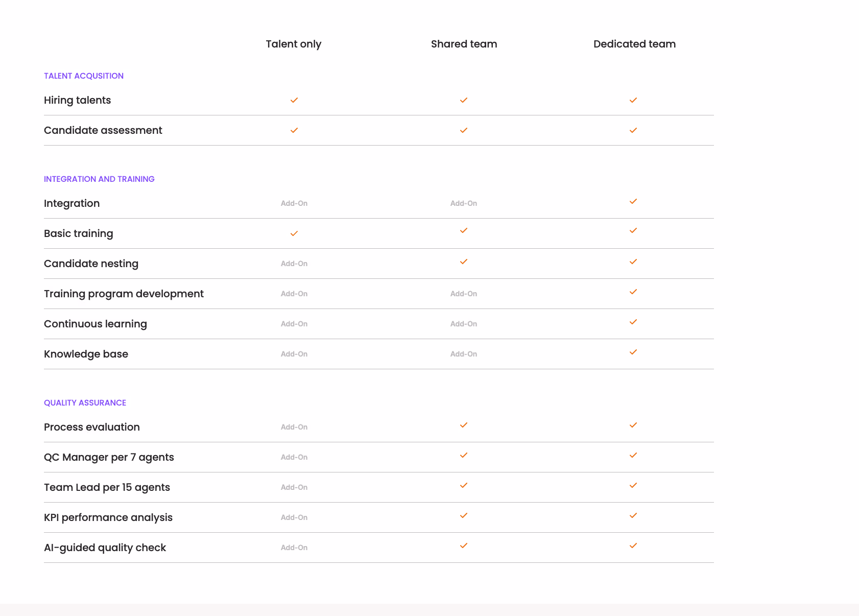This screenshot has width=859, height=616.
Task: Click Integration Add-On under Shared team
Action: [x=464, y=203]
